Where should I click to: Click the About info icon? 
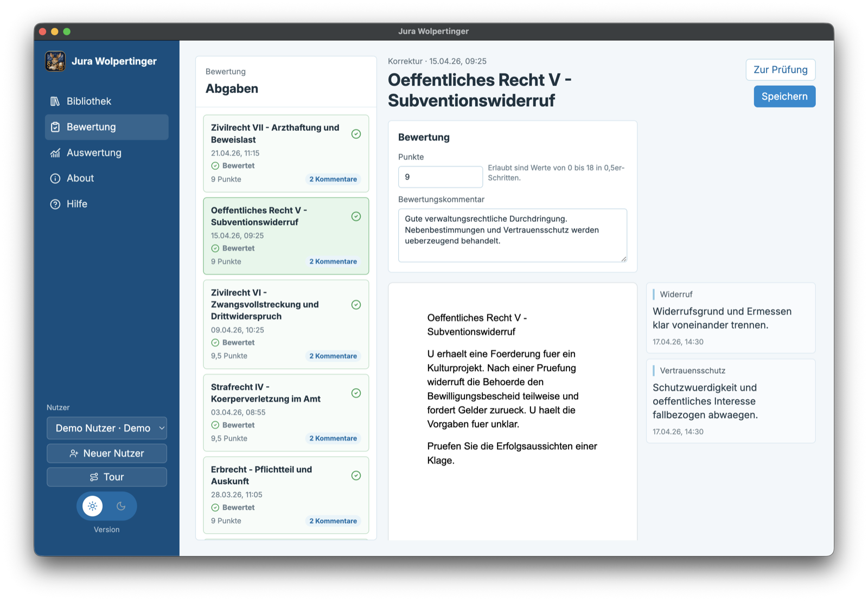55,178
